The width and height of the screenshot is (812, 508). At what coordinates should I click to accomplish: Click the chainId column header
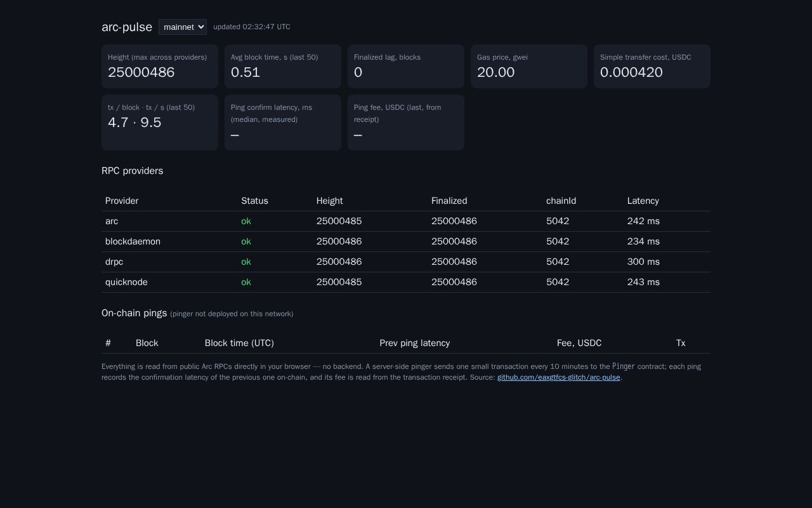click(x=561, y=201)
